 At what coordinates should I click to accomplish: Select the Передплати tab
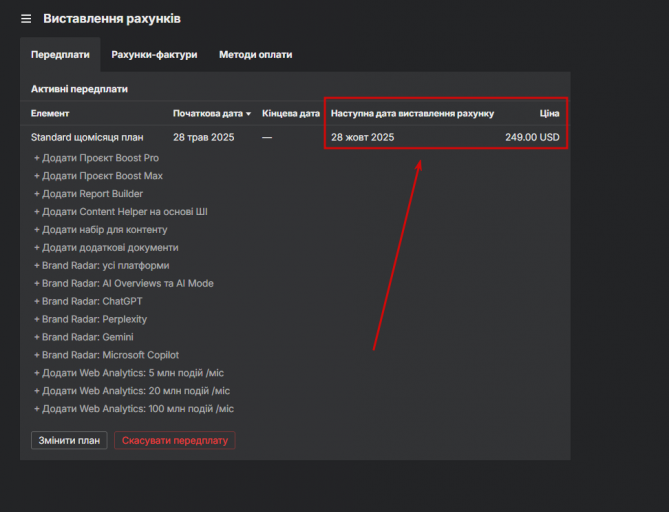click(60, 55)
